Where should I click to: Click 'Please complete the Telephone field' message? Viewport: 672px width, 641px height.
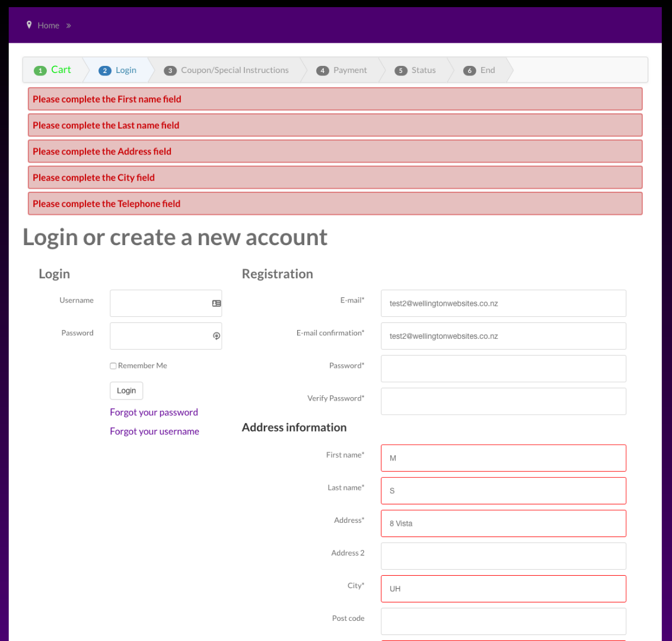(x=335, y=204)
